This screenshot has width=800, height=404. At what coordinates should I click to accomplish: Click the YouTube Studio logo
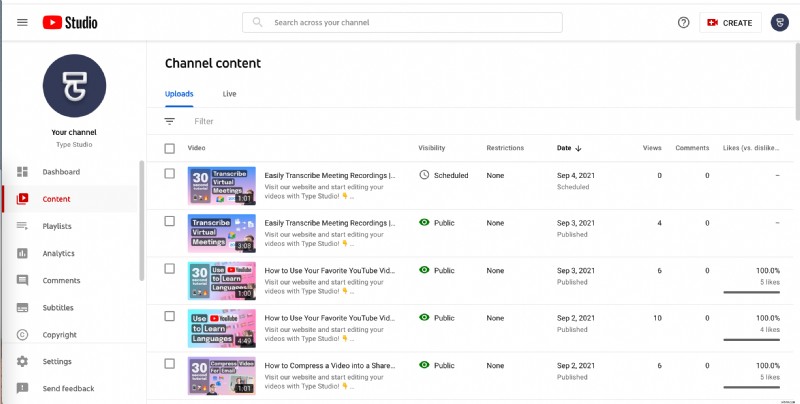click(70, 22)
